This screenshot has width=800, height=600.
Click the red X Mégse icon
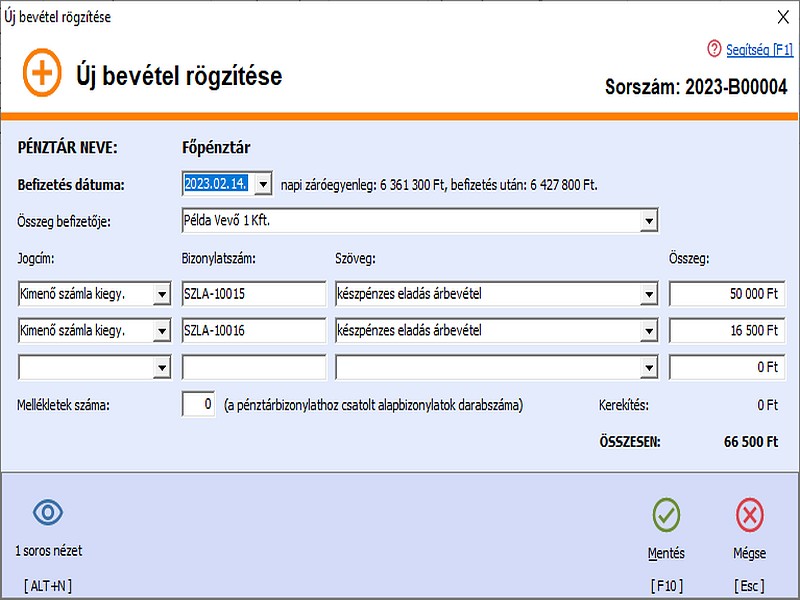click(x=749, y=515)
